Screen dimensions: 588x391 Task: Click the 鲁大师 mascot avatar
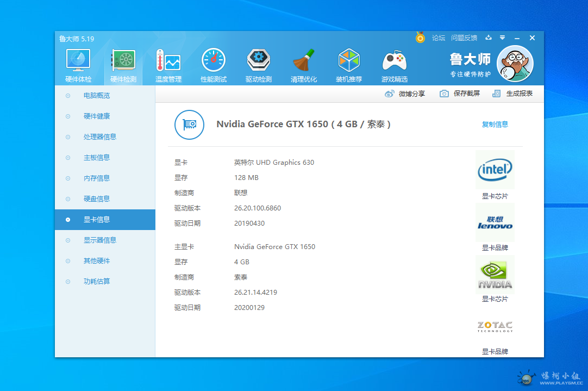coord(515,64)
